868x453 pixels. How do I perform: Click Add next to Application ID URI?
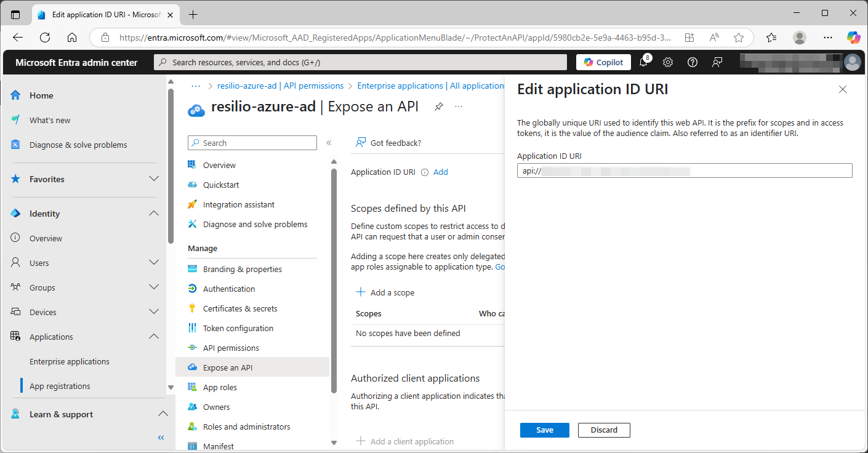coord(441,172)
